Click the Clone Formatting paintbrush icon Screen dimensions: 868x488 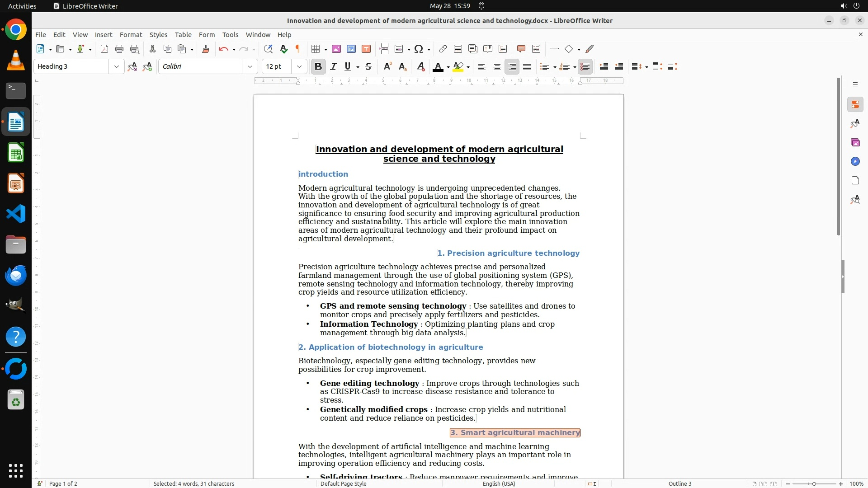pos(206,49)
